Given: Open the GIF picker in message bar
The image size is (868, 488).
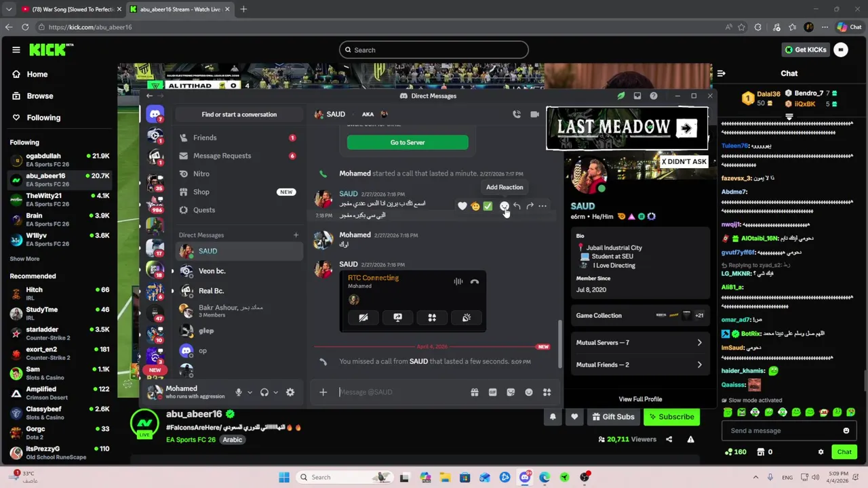Looking at the screenshot, I should coord(492,392).
